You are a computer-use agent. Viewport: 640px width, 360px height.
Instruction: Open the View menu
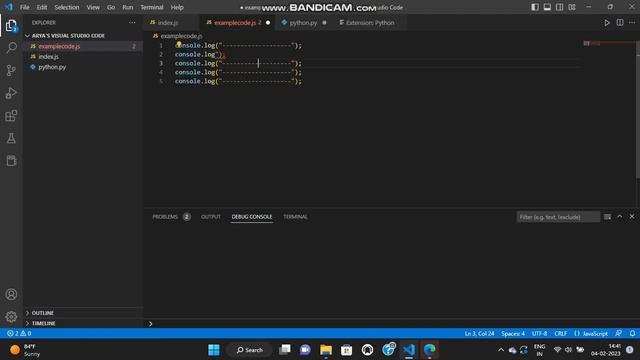tap(93, 7)
